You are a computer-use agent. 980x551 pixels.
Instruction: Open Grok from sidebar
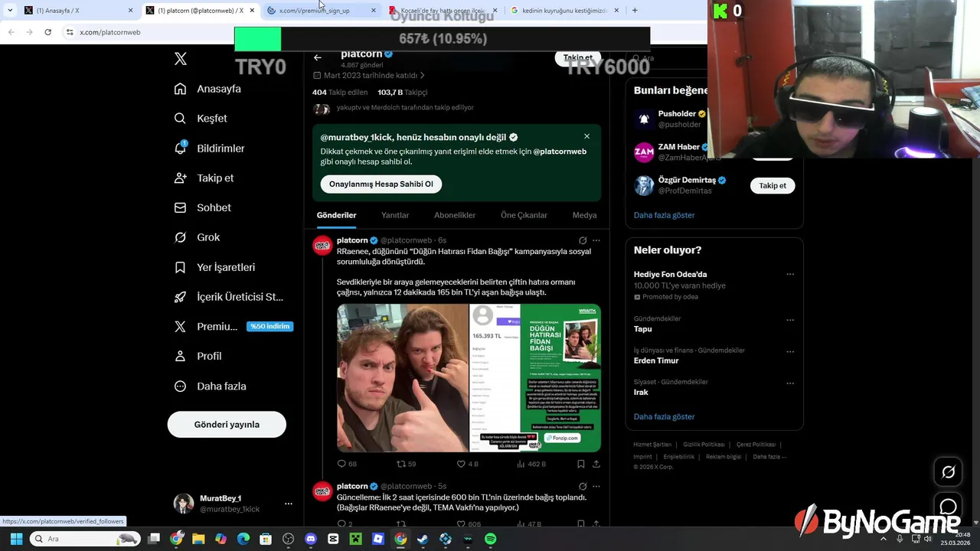pos(197,237)
